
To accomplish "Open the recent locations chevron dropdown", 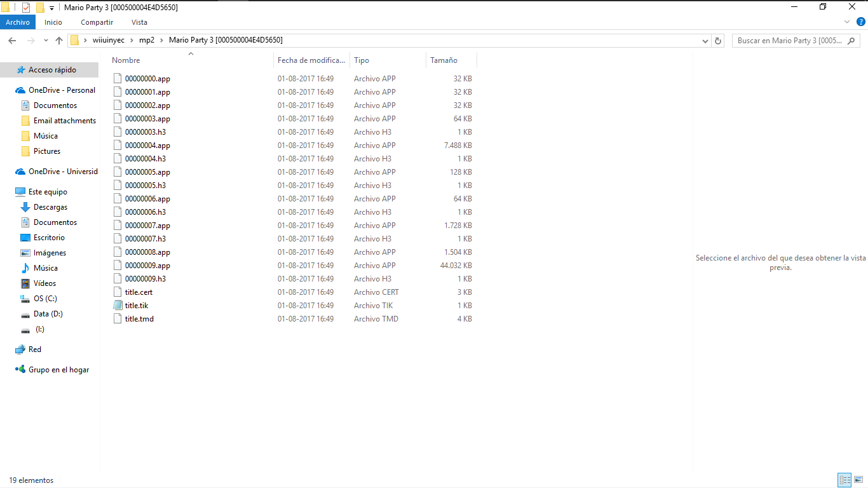I will coord(45,40).
